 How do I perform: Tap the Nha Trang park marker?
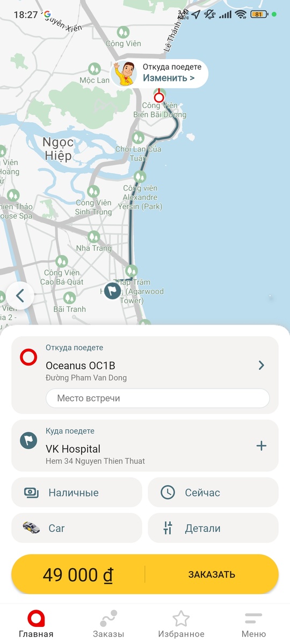94,236
